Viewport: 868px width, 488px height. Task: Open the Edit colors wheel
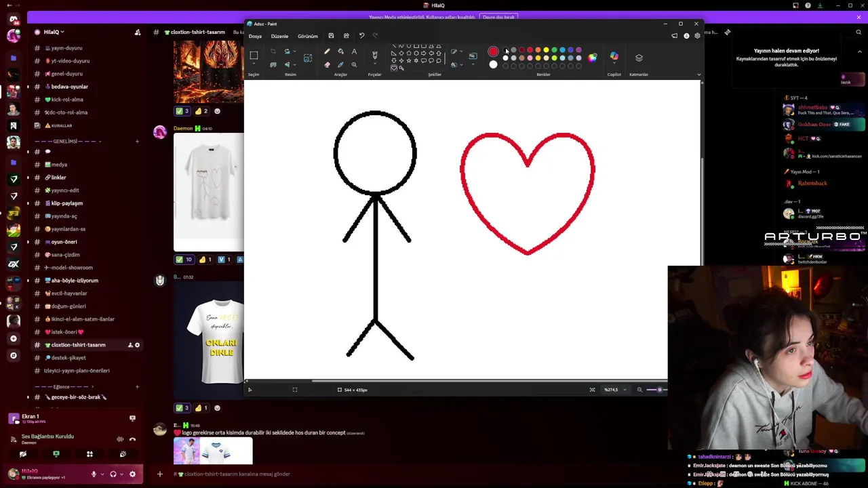click(x=593, y=58)
